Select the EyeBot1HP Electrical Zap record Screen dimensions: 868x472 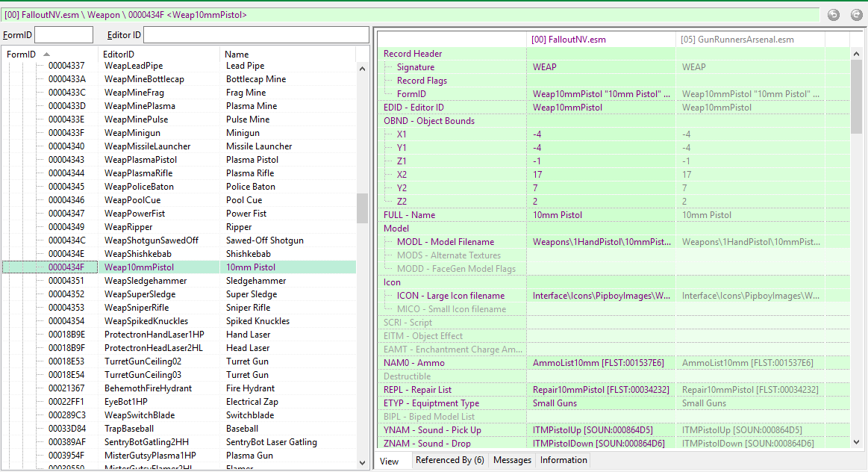point(179,402)
